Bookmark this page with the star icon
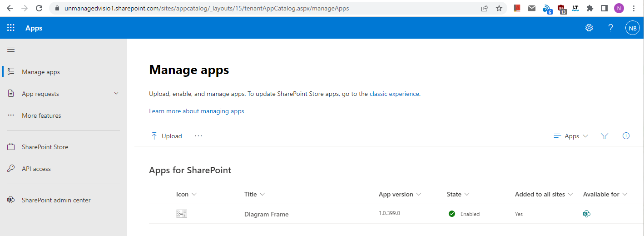 499,8
